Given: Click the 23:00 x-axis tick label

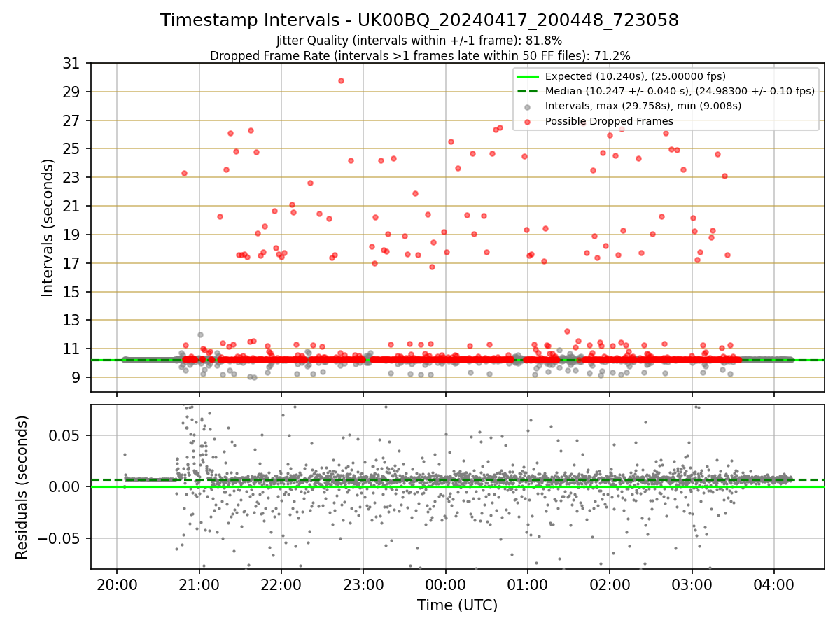Looking at the screenshot, I should (363, 585).
